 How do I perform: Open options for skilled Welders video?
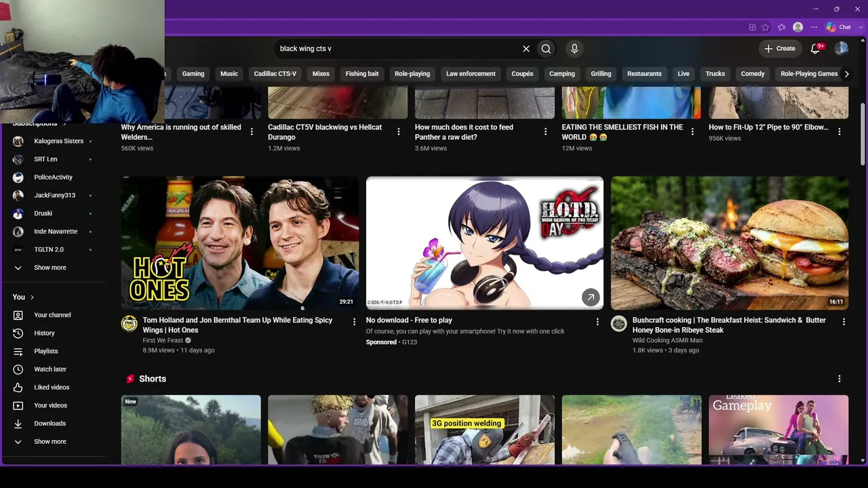[x=252, y=131]
